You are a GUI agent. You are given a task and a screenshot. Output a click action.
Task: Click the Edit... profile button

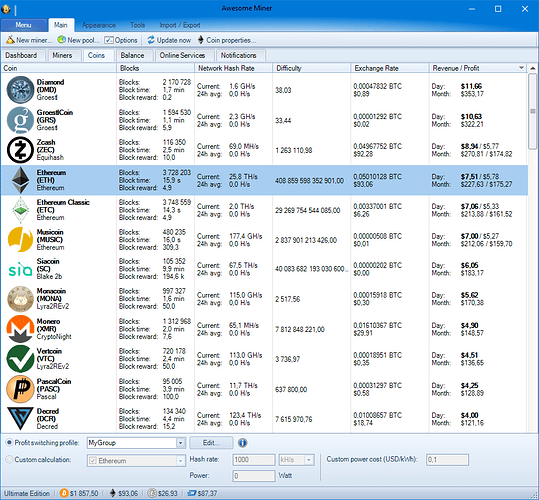pyautogui.click(x=211, y=443)
